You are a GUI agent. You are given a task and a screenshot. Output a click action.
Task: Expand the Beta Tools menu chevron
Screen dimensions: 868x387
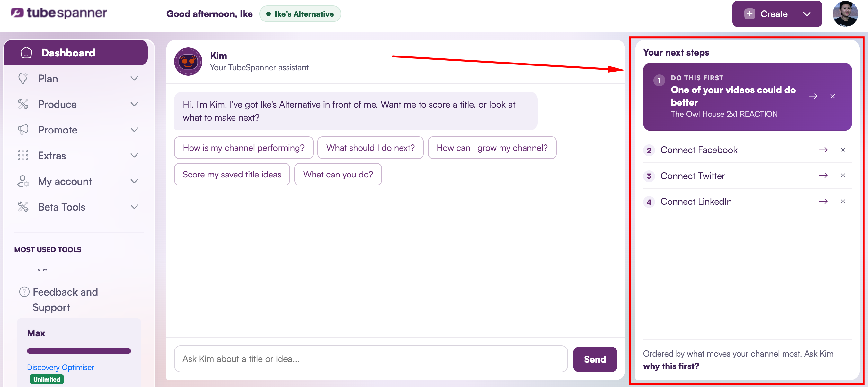(134, 207)
